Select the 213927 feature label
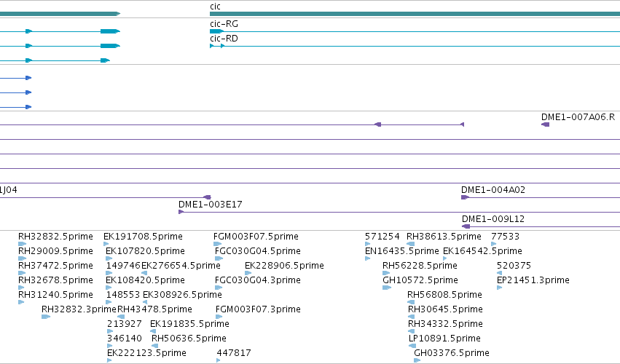The image size is (620, 364). pos(124,324)
